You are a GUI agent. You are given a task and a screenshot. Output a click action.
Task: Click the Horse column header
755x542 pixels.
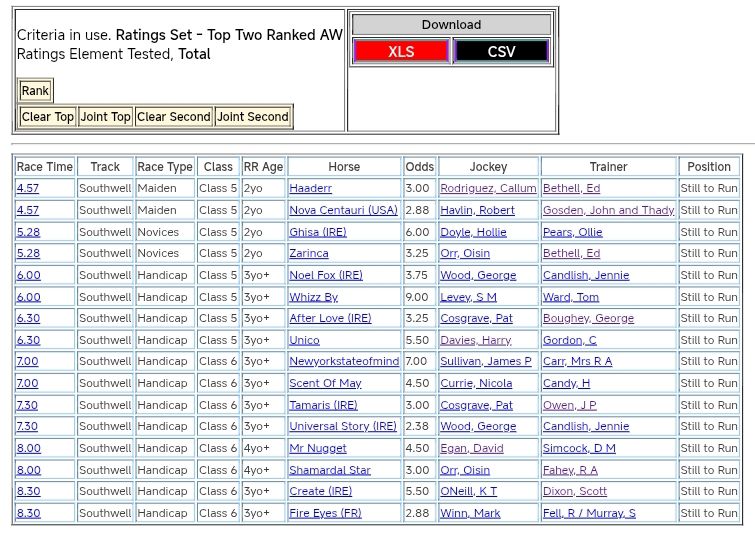click(344, 167)
